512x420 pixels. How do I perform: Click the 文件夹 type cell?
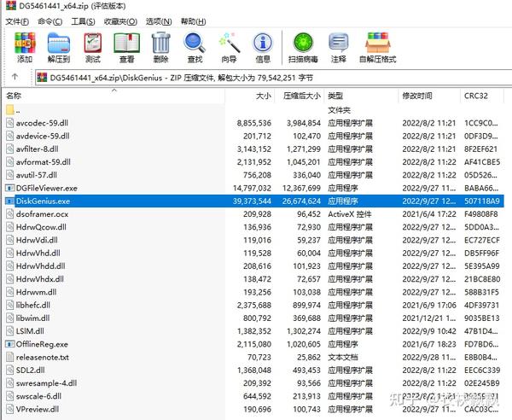pos(339,110)
